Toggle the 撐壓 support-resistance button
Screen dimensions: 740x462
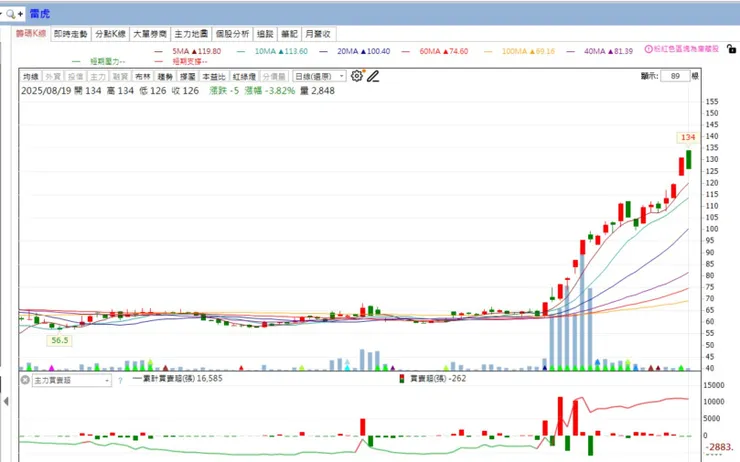coord(187,76)
